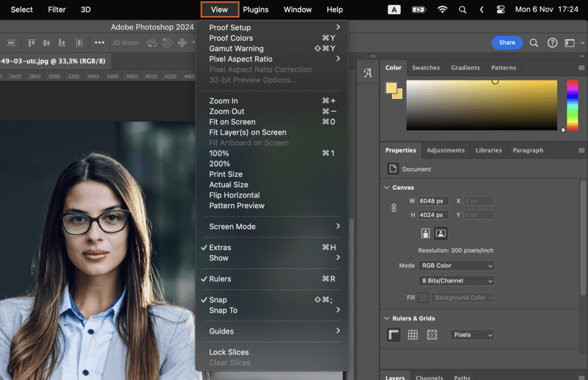
Task: Disable Rulers in the View menu
Action: [221, 279]
